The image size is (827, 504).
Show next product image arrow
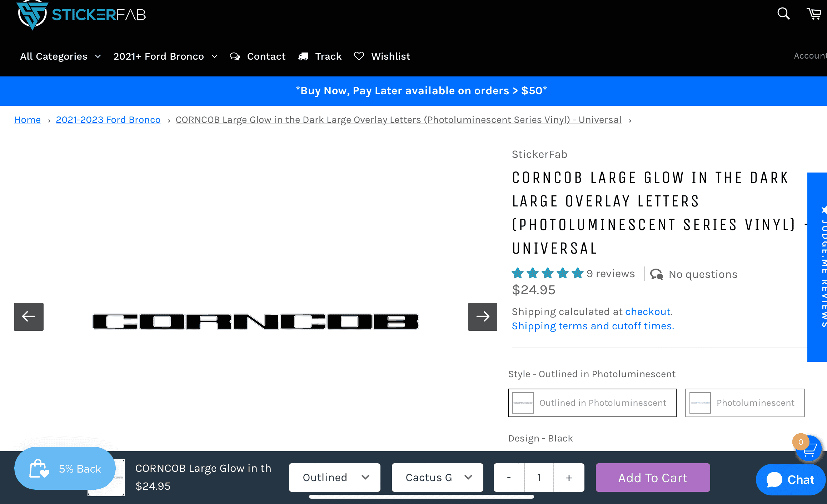[483, 317]
